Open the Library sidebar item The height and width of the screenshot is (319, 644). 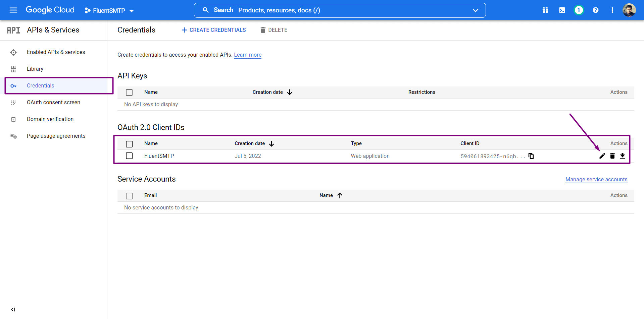click(35, 69)
